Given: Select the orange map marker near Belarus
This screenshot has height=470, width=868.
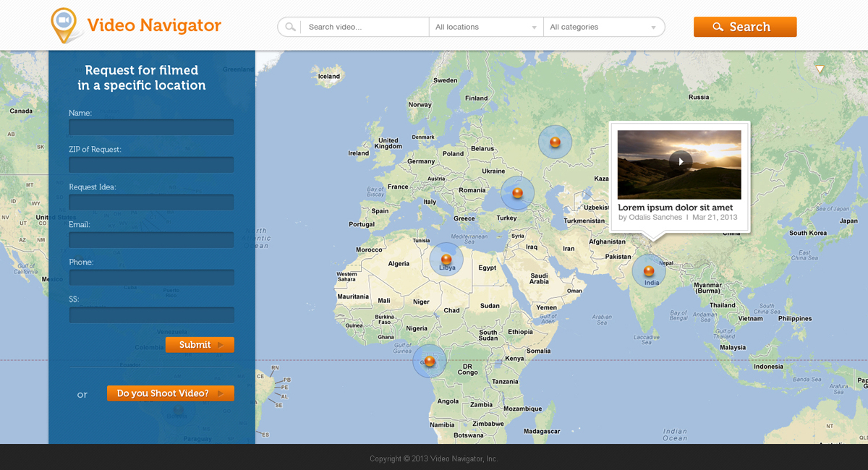Looking at the screenshot, I should (x=555, y=142).
